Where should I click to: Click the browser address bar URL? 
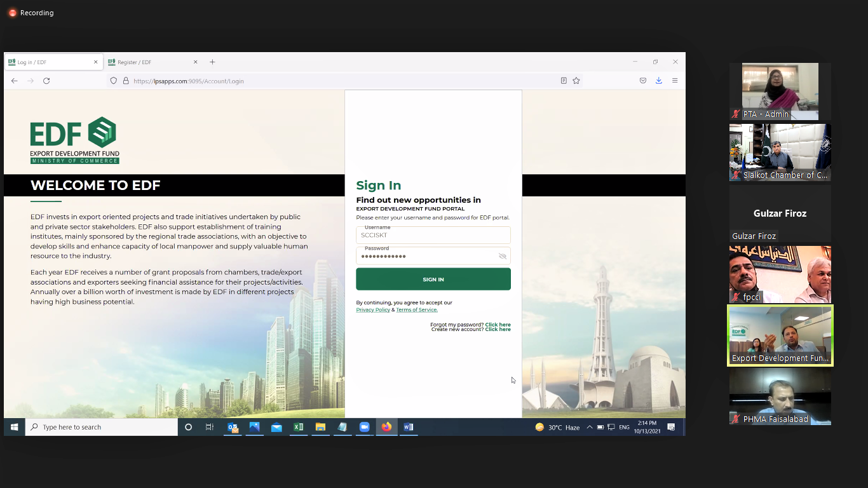pos(189,81)
